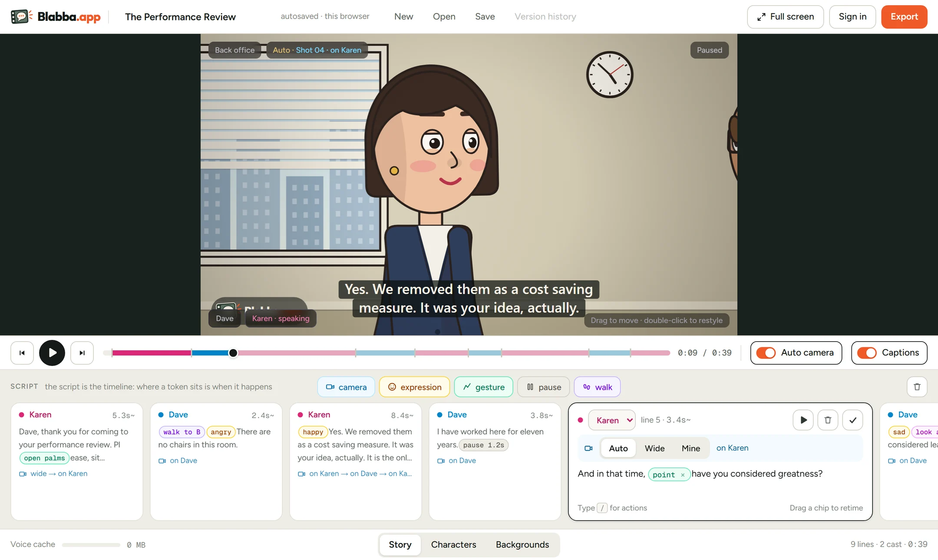Click the project title The Performance Review
The width and height of the screenshot is (938, 560).
coord(180,16)
